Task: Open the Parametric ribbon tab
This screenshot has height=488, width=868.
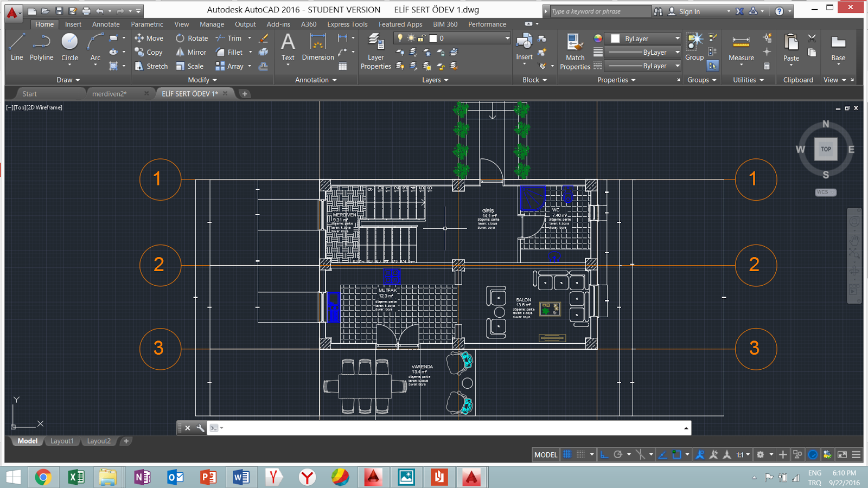Action: click(147, 24)
